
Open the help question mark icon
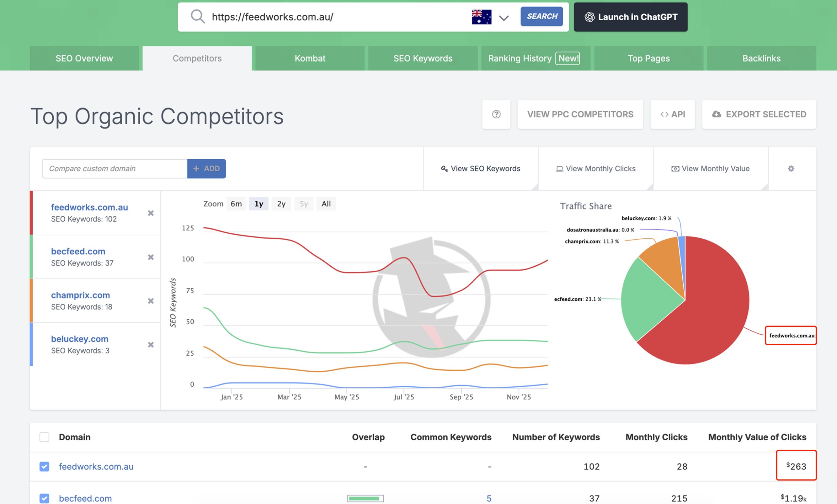(496, 114)
